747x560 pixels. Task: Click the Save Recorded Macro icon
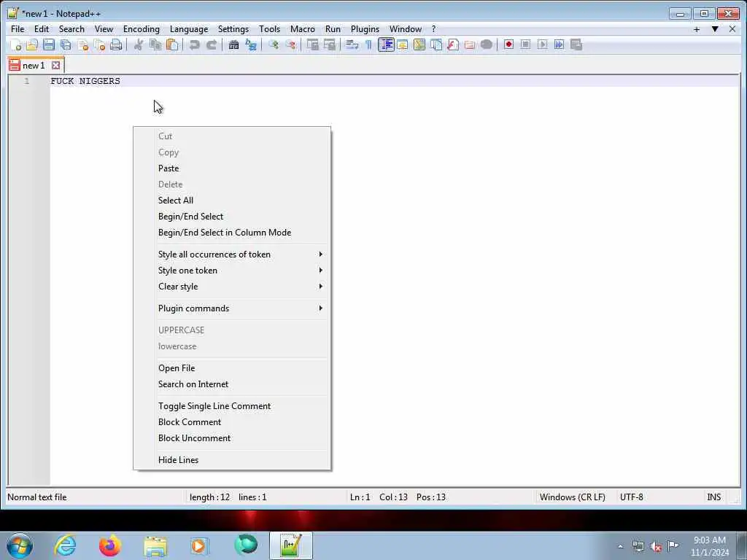point(576,44)
